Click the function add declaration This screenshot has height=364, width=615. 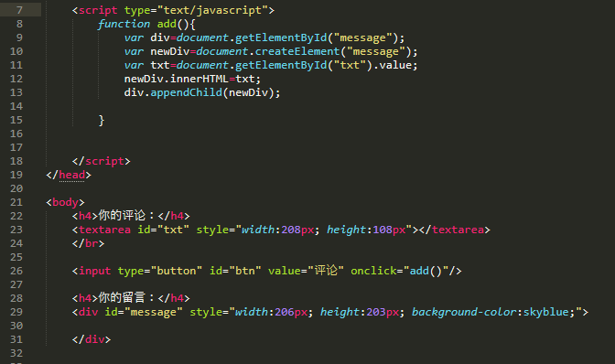click(146, 25)
